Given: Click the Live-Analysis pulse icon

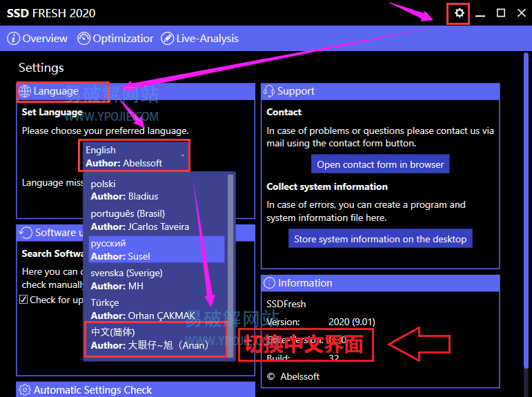Looking at the screenshot, I should pos(167,39).
